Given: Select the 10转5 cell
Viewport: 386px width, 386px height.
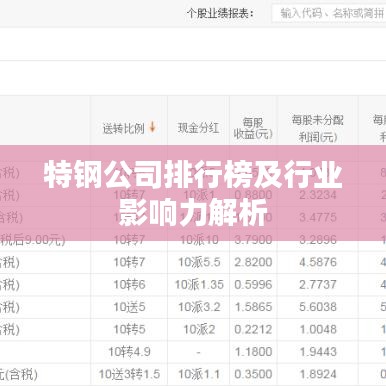Looking at the screenshot, I should pyautogui.click(x=129, y=329).
